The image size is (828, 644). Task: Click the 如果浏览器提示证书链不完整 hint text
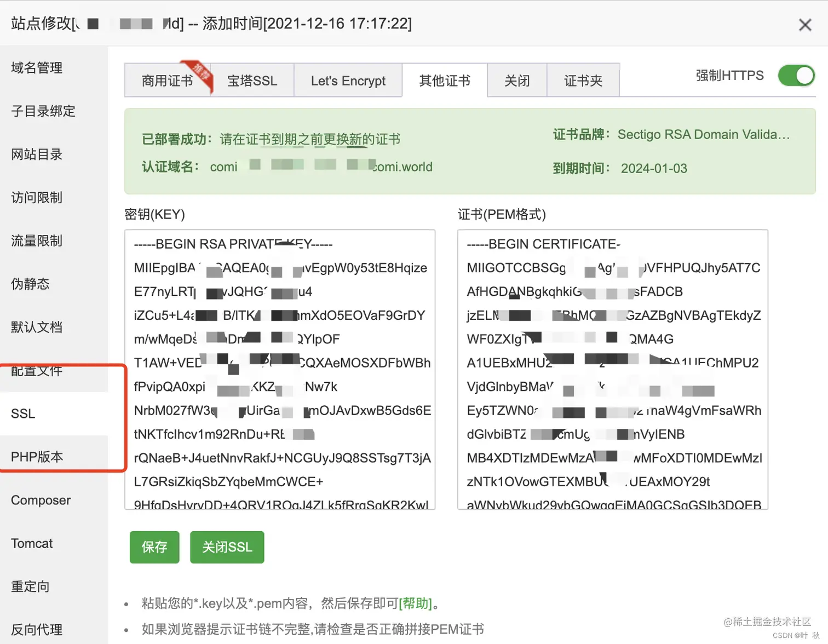point(313,629)
